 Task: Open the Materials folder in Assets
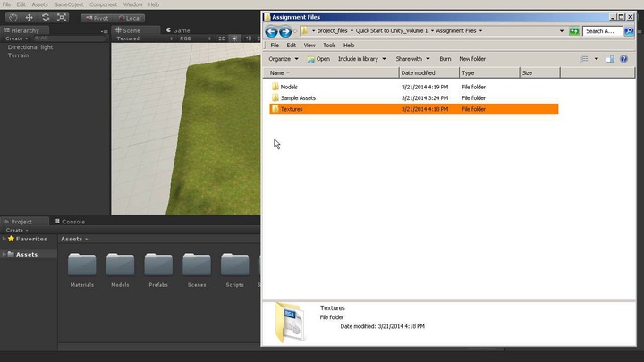point(81,267)
